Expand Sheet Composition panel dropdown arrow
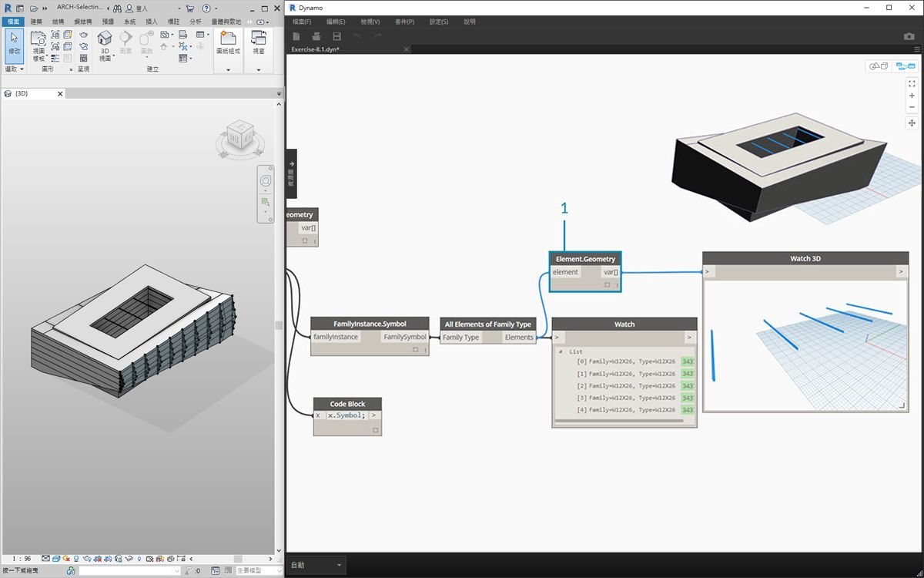Viewport: 924px width, 578px height. pyautogui.click(x=228, y=70)
